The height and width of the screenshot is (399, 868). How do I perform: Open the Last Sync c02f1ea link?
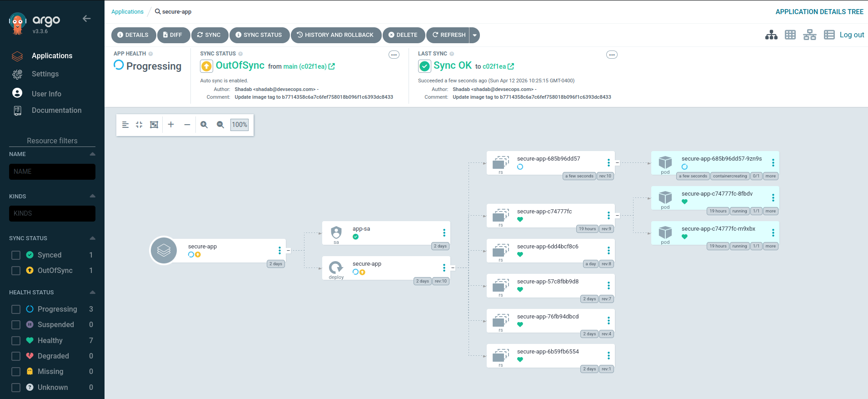pos(494,66)
